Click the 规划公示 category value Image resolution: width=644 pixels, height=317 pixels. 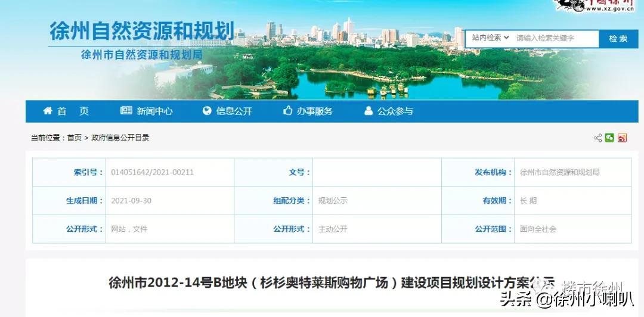pos(333,201)
